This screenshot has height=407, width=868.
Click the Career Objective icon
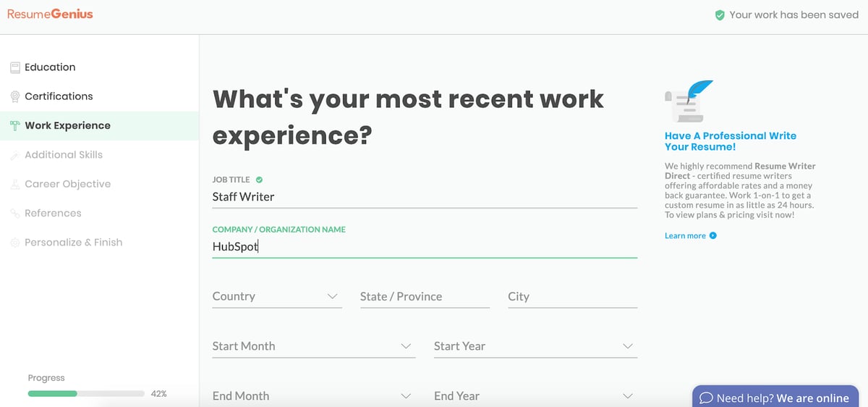[x=15, y=185]
